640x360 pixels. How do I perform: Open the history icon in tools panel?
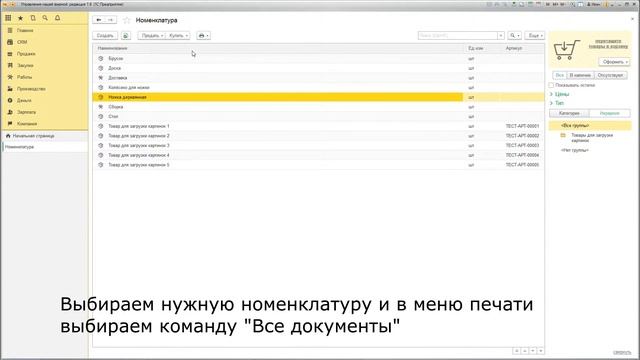coord(33,18)
